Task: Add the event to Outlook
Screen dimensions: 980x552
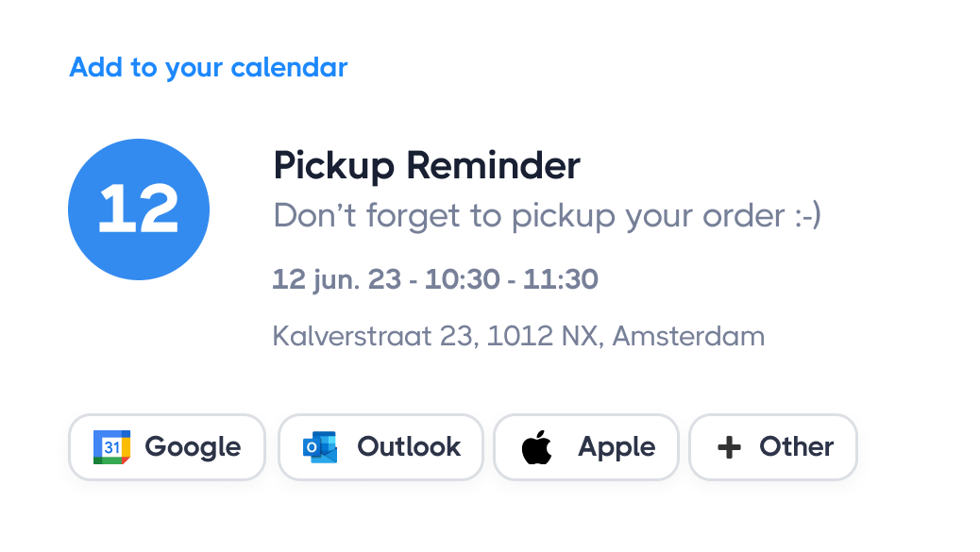Action: (380, 446)
